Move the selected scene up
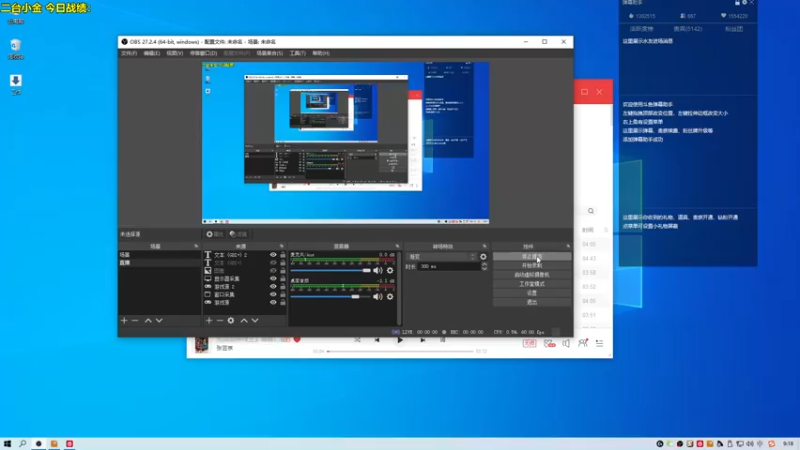800x450 pixels. [148, 320]
